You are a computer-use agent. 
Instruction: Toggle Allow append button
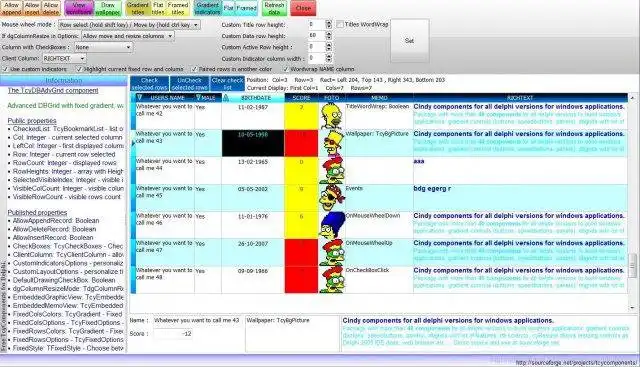point(11,8)
